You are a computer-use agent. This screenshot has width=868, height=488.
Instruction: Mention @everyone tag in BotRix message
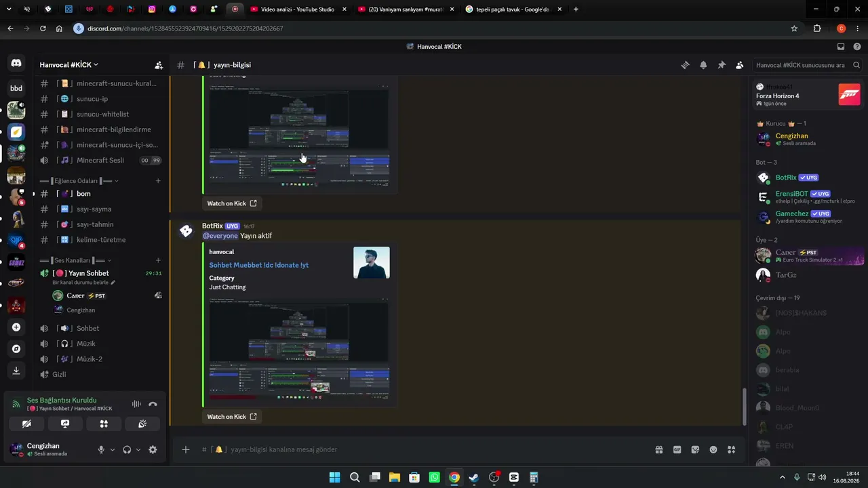[x=220, y=236]
